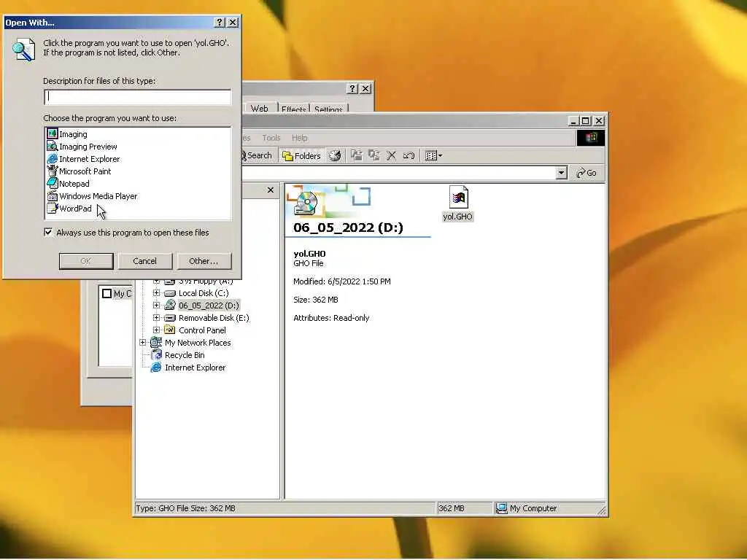
Task: Switch to the Settings tab
Action: 328,109
